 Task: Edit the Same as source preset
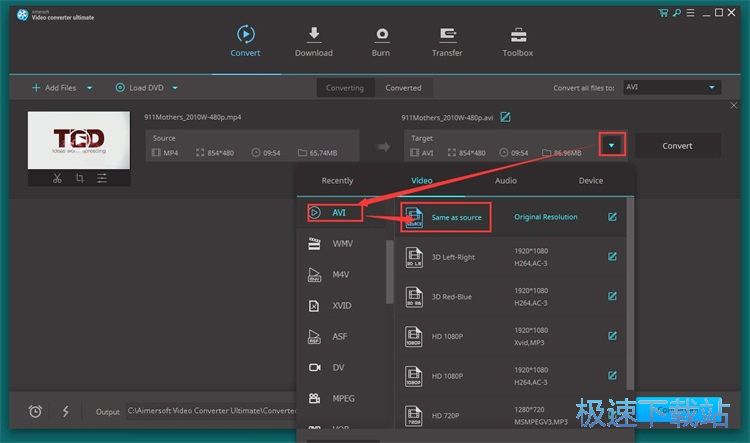coord(612,217)
